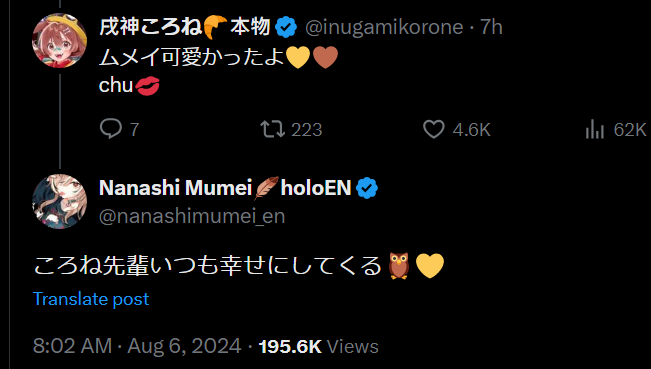Click the reply speech bubble icon

point(110,129)
